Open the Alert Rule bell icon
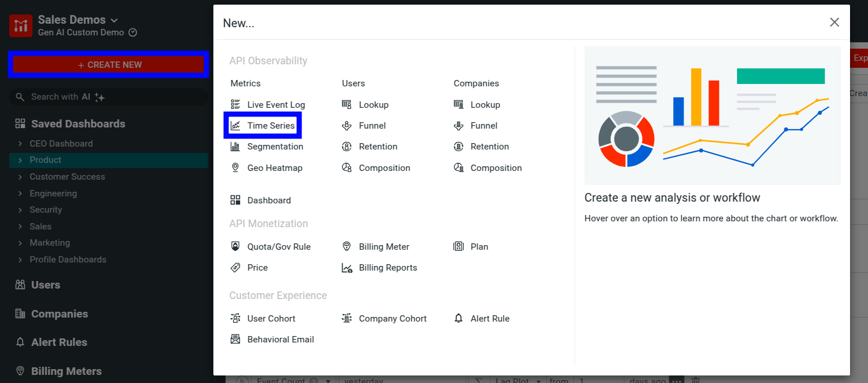868x383 pixels. (458, 318)
